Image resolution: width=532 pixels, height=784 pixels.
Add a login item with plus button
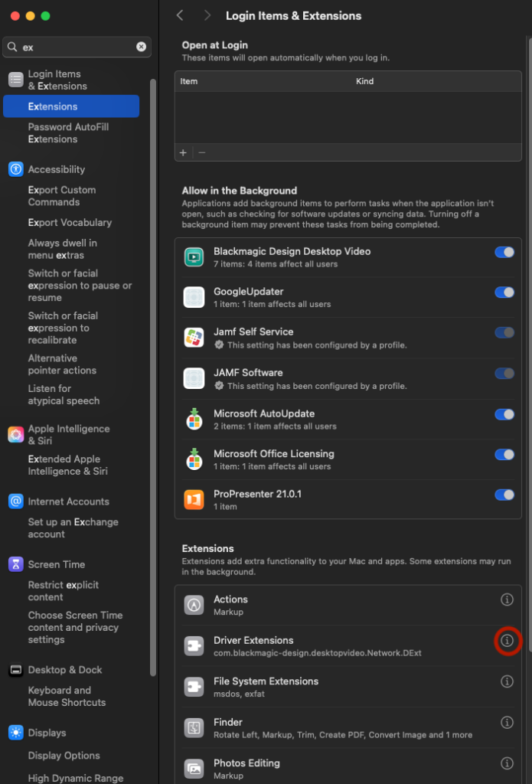[x=183, y=152]
